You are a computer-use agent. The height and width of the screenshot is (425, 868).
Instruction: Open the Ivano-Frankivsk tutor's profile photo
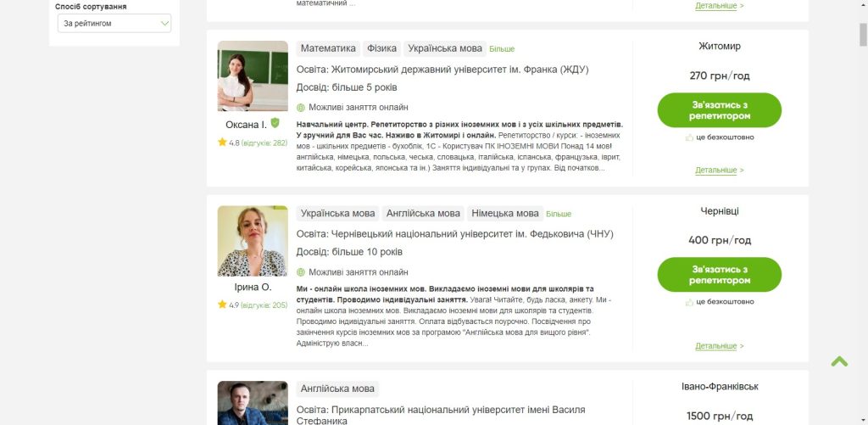tap(253, 403)
